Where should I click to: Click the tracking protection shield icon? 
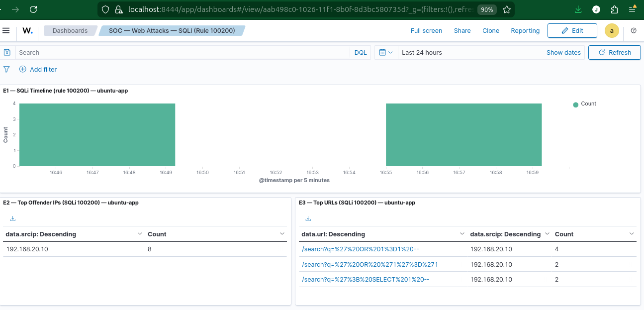point(105,9)
